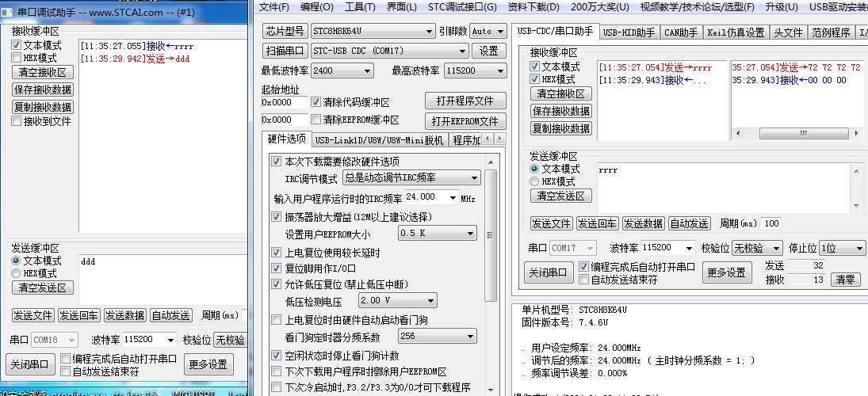
Task: Open 文件(F) menu
Action: tap(274, 6)
